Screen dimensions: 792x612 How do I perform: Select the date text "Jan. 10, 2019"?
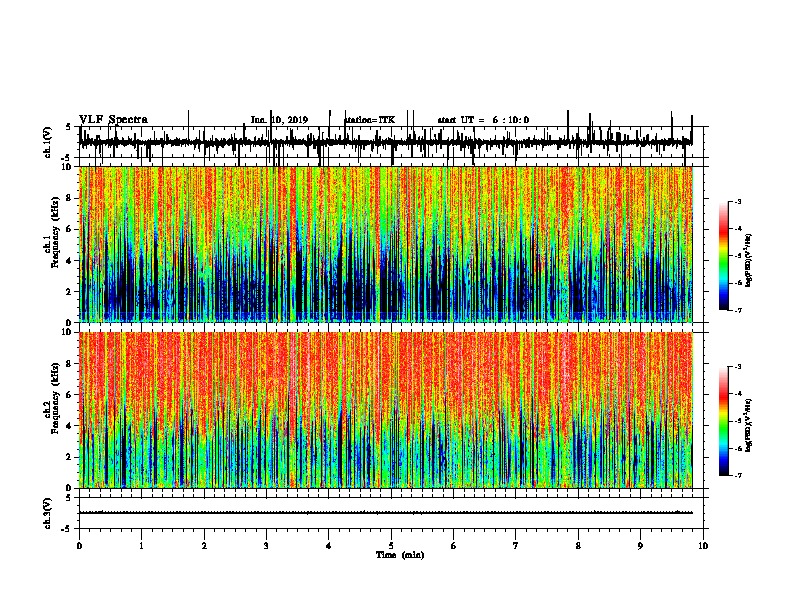pyautogui.click(x=279, y=120)
